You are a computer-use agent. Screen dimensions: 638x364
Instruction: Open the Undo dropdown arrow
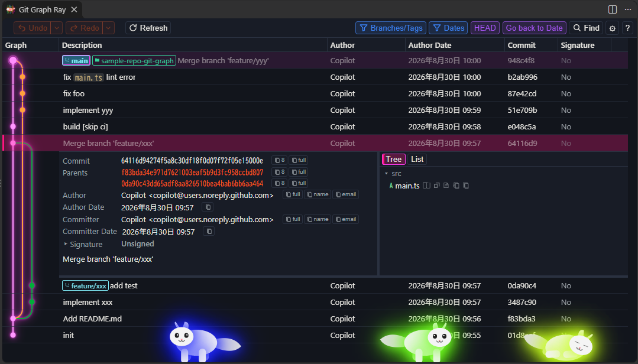coord(57,28)
